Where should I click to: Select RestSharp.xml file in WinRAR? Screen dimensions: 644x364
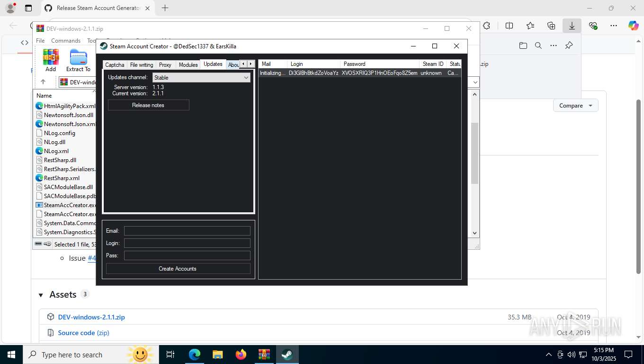click(58, 178)
